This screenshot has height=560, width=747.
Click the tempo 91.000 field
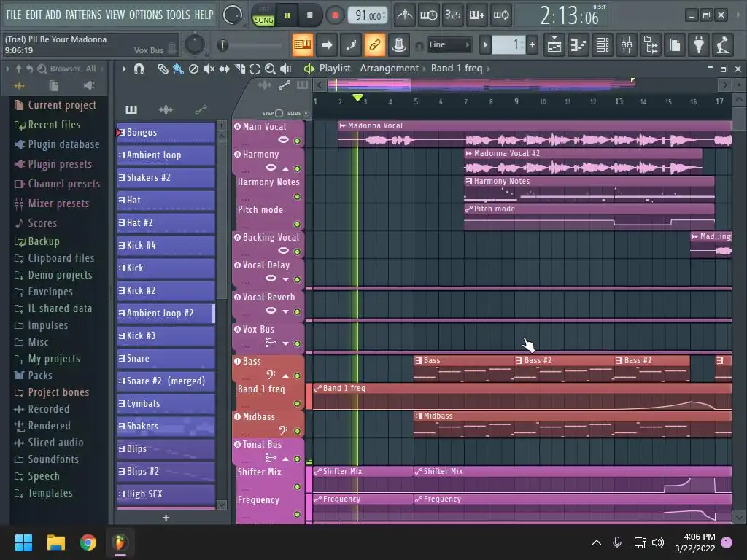368,16
